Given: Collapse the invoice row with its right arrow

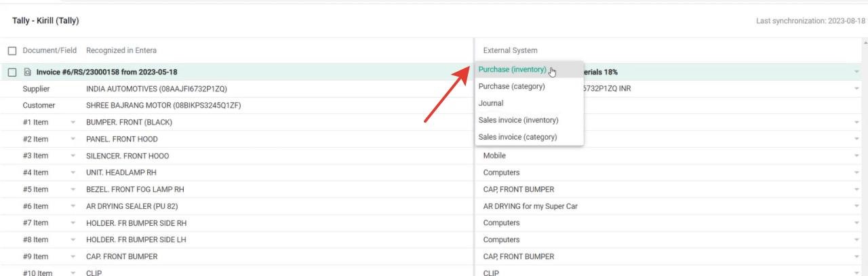Looking at the screenshot, I should point(857,72).
